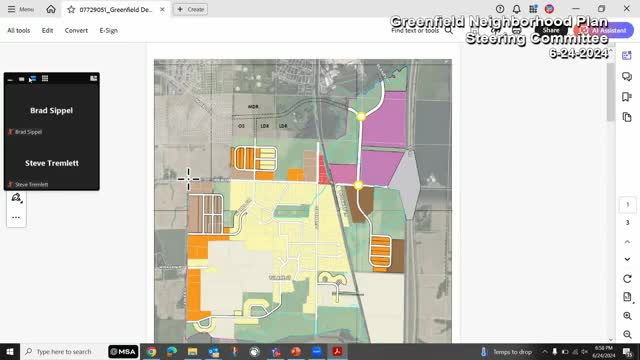Click the current page number box
640x360 pixels.
click(627, 204)
